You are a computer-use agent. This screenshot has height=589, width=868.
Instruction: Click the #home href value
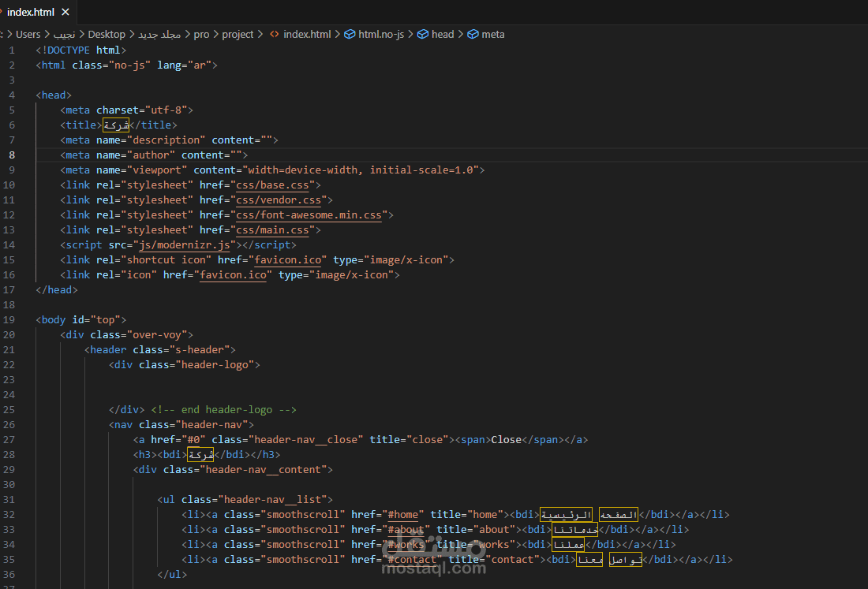tap(403, 514)
